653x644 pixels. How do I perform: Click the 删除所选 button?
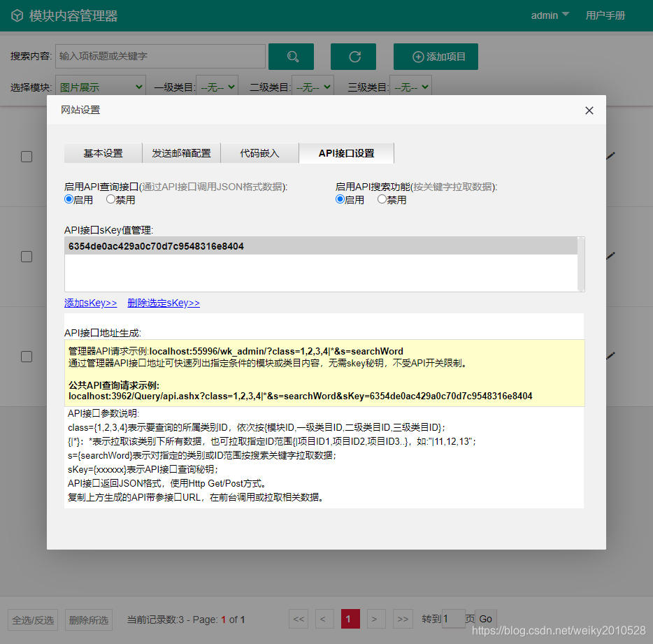(x=89, y=620)
